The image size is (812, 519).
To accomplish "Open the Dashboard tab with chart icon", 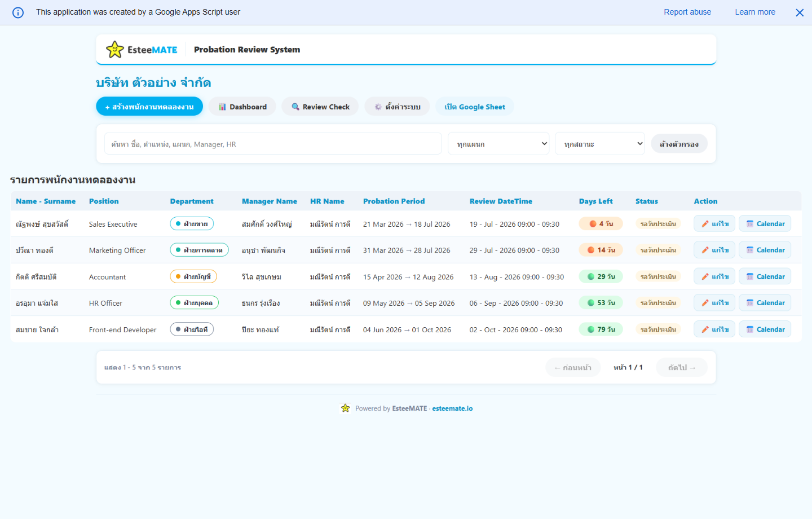I will (x=242, y=107).
